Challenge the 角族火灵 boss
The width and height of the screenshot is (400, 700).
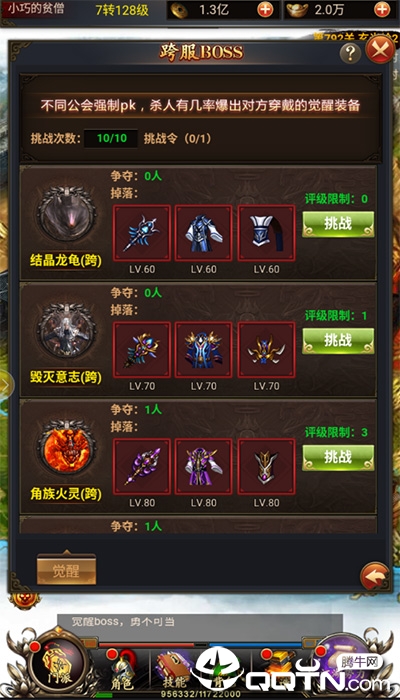pyautogui.click(x=338, y=458)
